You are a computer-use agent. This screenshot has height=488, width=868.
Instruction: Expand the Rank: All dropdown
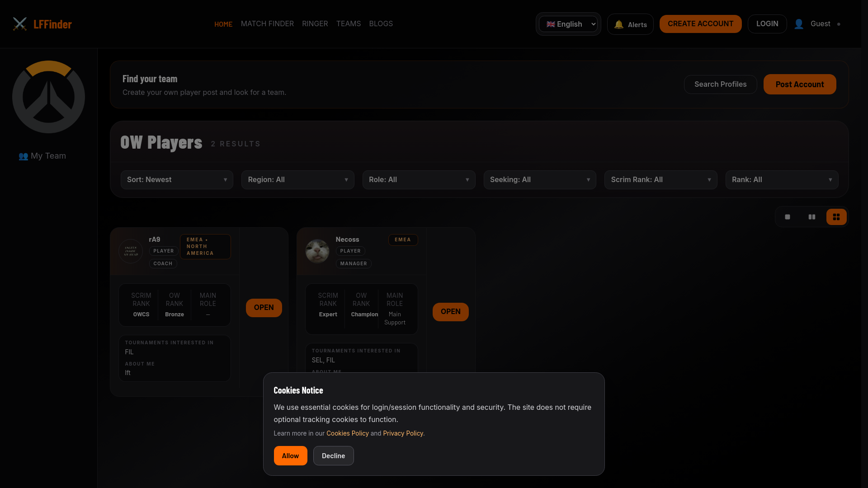[782, 180]
